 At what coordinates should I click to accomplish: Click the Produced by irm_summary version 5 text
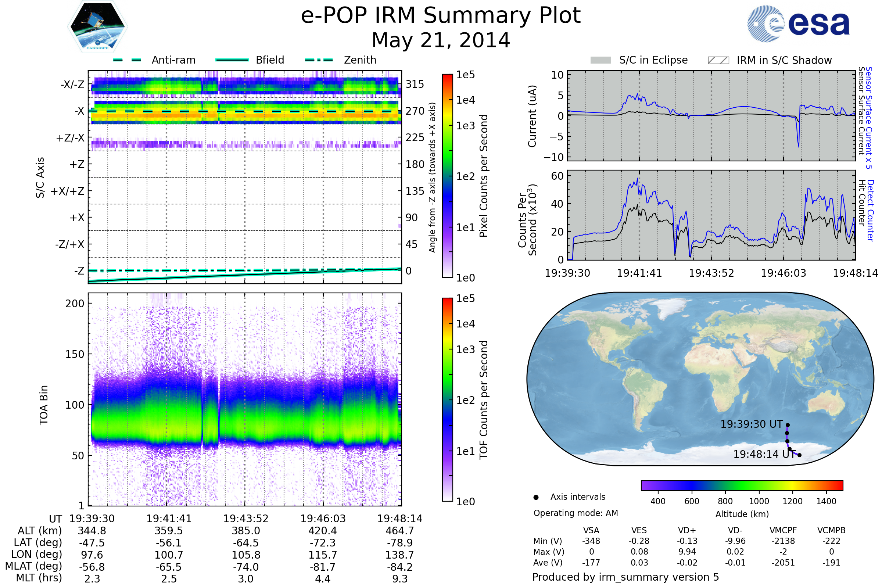coord(625,577)
